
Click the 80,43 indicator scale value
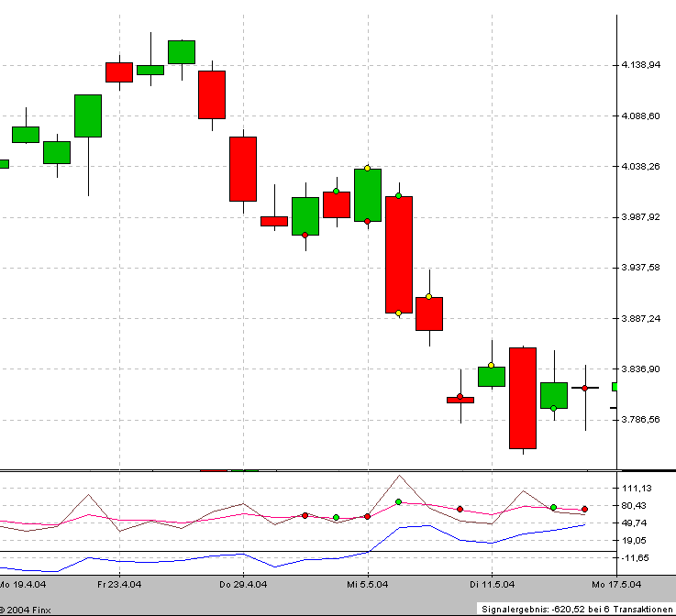point(634,506)
